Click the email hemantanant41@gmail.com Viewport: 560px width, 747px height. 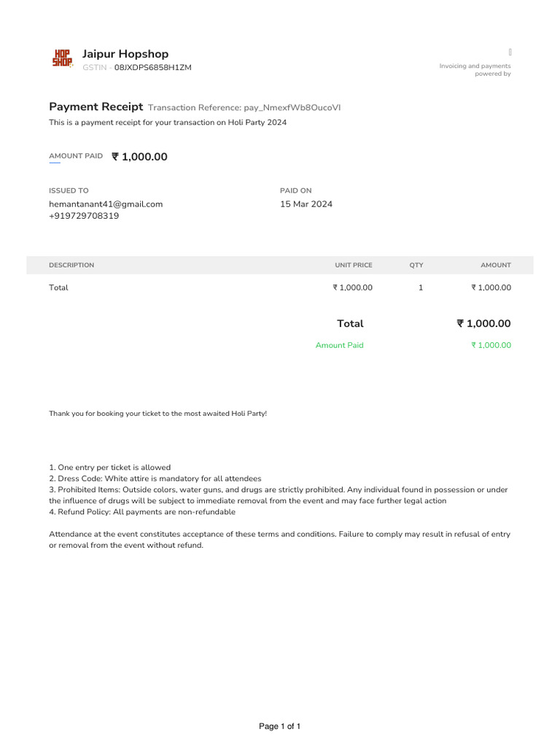point(106,204)
